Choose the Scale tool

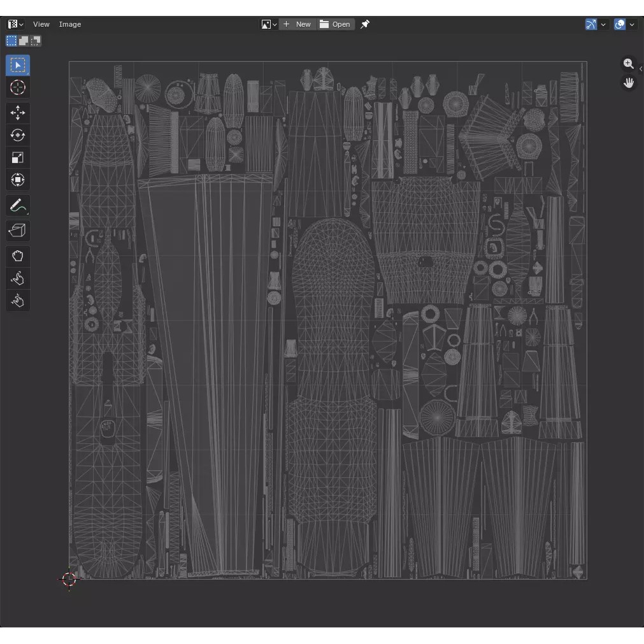point(18,158)
